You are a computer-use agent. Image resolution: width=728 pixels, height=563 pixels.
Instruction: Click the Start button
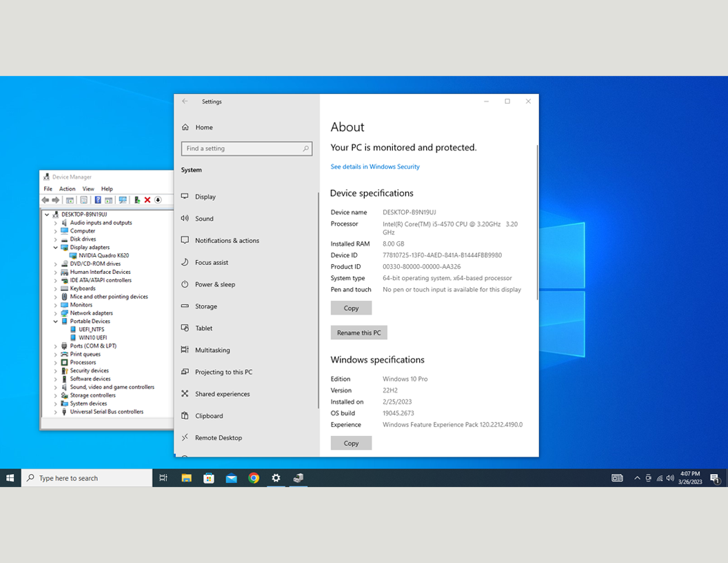(10, 478)
